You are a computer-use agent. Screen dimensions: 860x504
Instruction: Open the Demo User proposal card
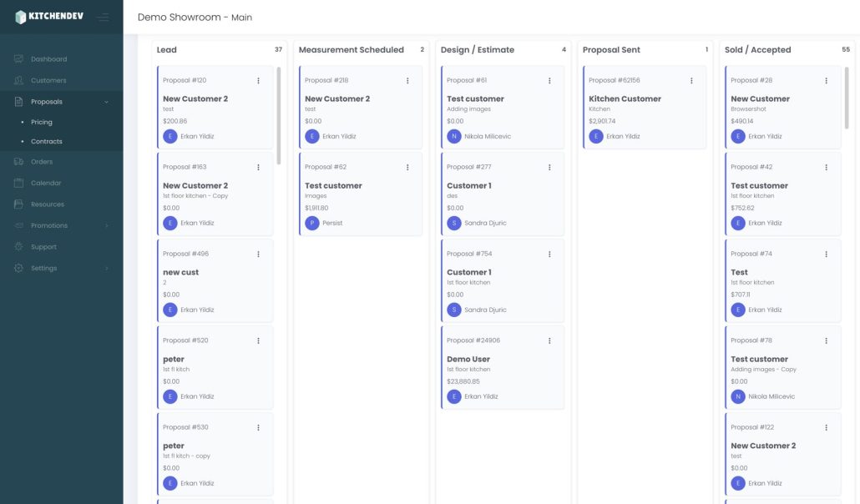tap(503, 367)
